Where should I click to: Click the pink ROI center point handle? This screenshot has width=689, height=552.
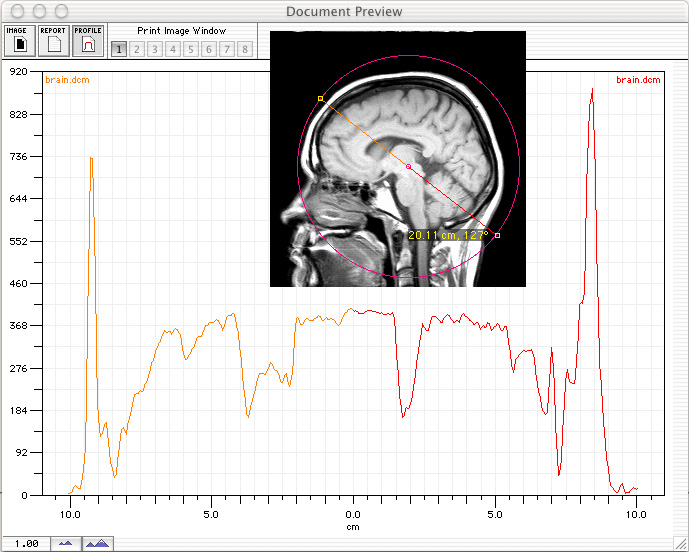[x=408, y=166]
